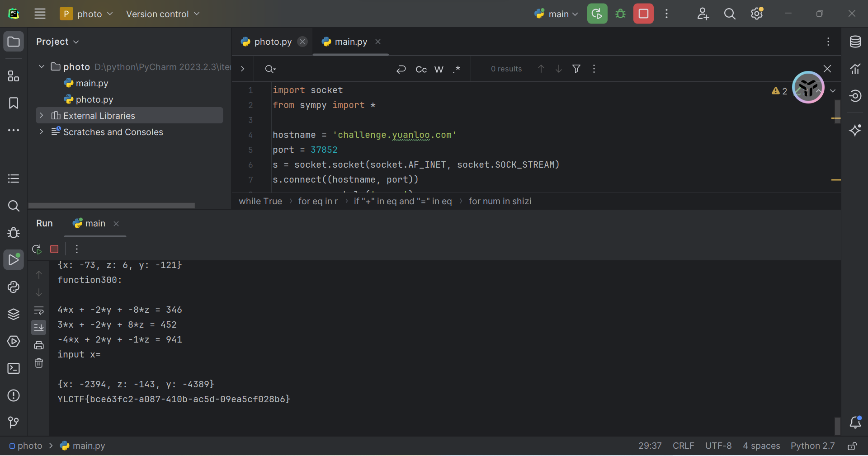Screen dimensions: 868x456
Task: Toggle regex option in search bar
Action: (457, 69)
